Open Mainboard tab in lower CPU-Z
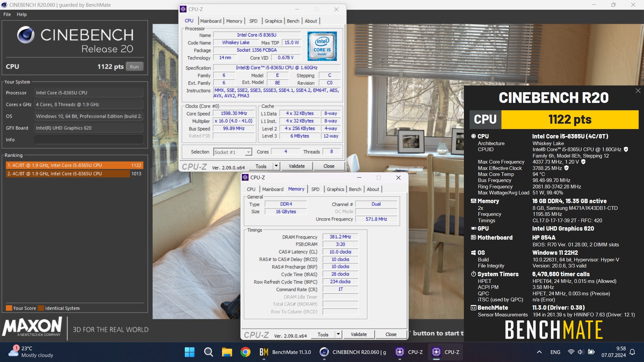Image resolution: width=644 pixels, height=362 pixels. click(x=273, y=189)
